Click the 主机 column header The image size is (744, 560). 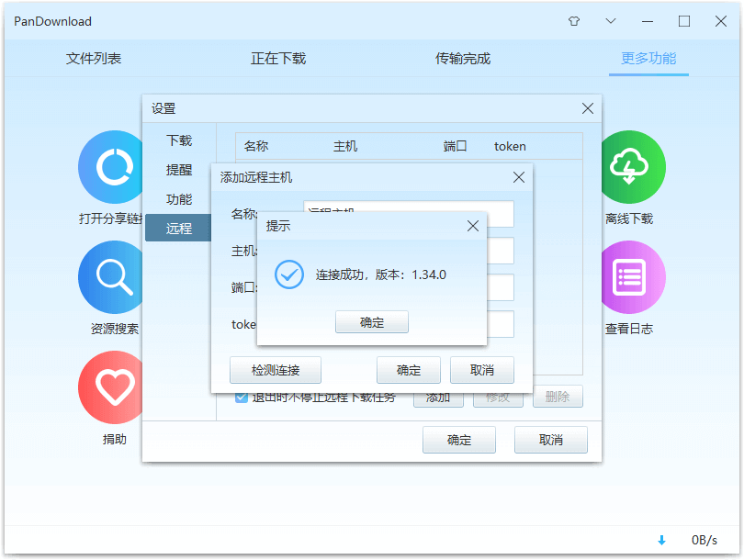pos(345,146)
